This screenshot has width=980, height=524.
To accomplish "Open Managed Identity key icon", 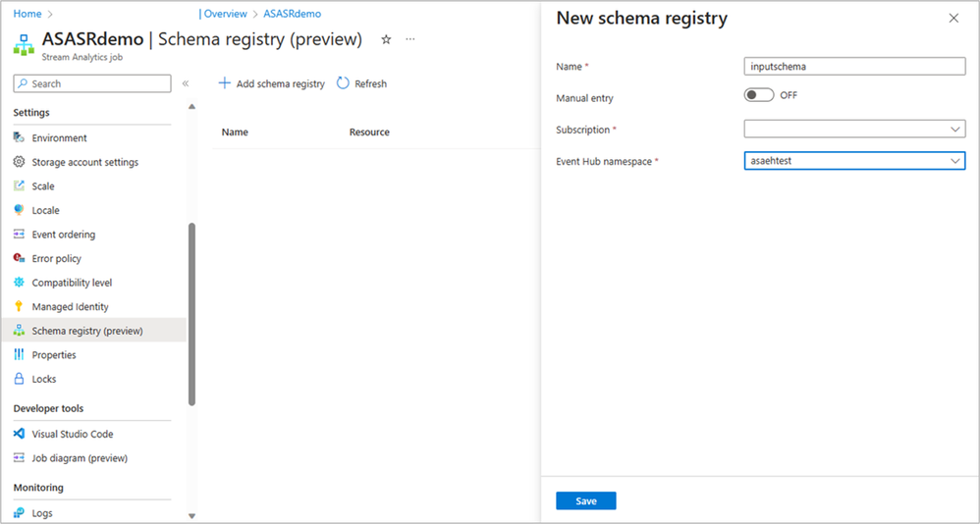I will 20,306.
